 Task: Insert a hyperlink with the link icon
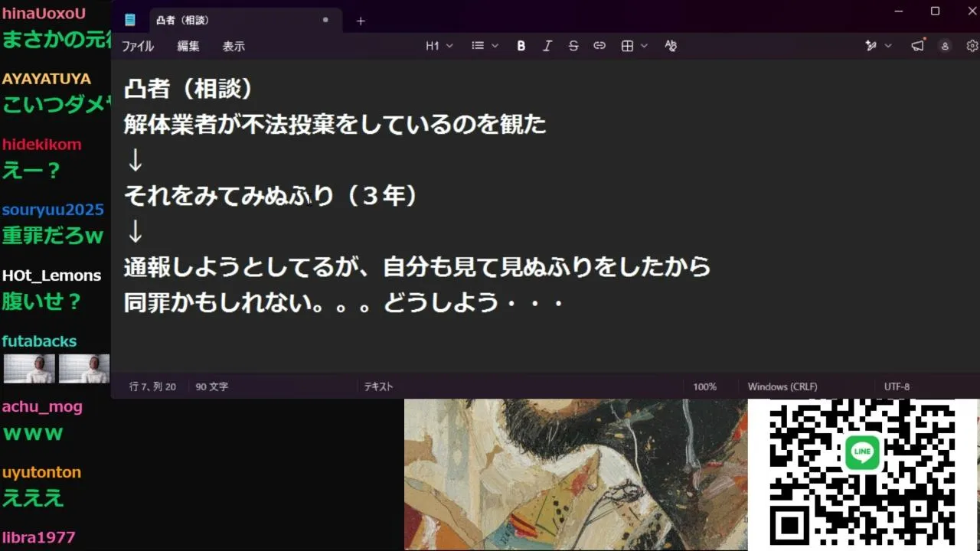point(599,46)
